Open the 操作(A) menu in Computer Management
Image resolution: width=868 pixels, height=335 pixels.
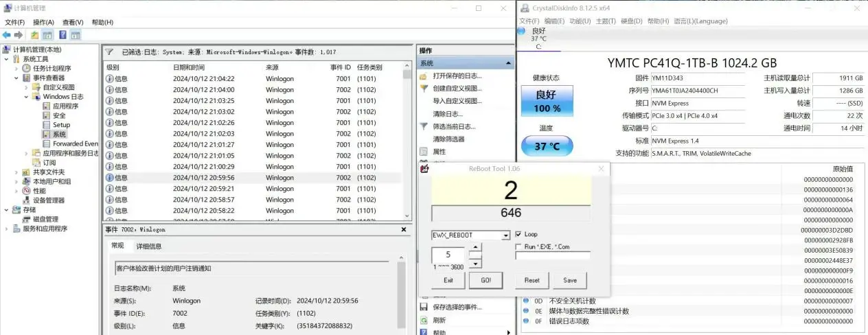(x=43, y=22)
